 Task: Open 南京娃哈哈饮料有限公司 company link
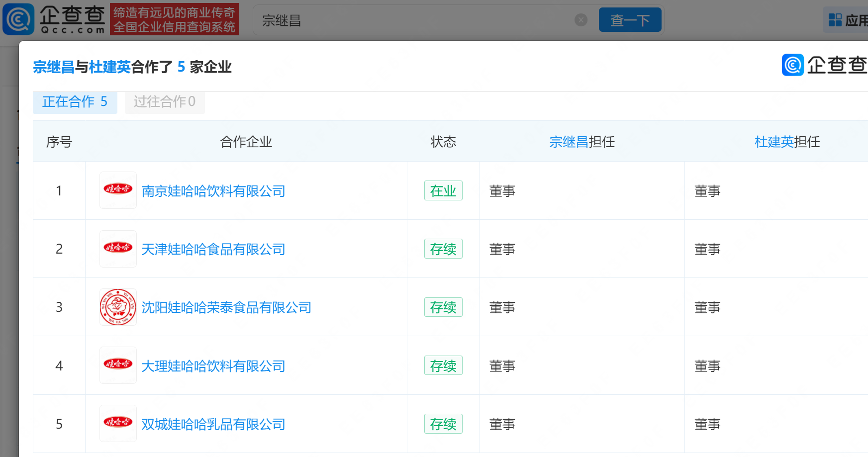[213, 191]
